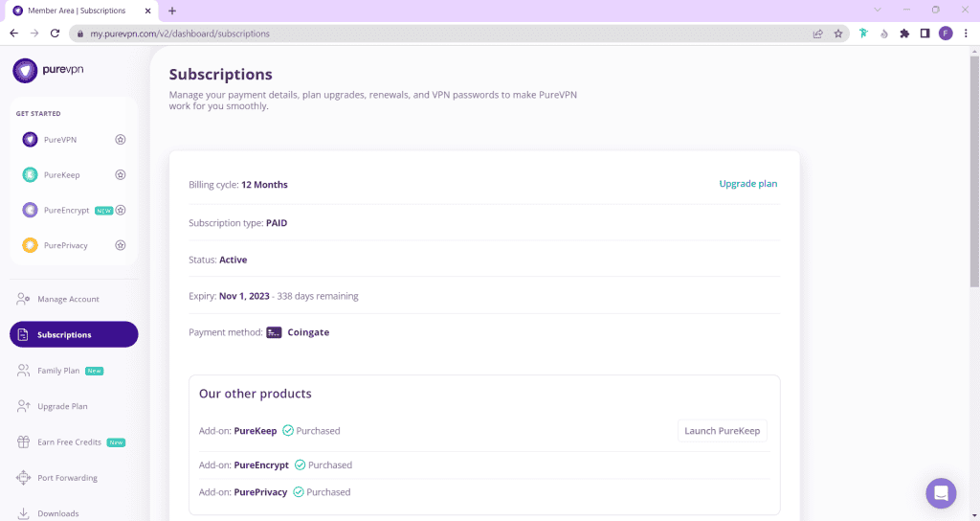The image size is (980, 521).
Task: Click the PureEncrypt label under Get Started
Action: [x=66, y=210]
